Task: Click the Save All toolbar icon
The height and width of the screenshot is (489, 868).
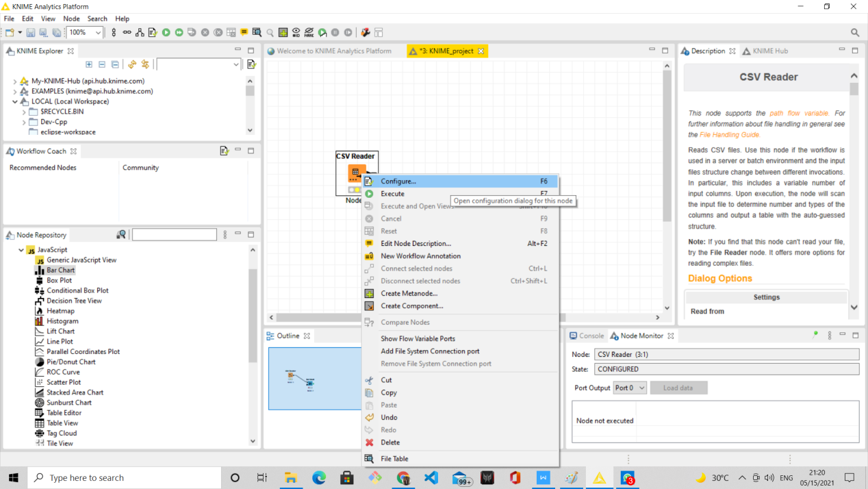Action: coord(57,32)
